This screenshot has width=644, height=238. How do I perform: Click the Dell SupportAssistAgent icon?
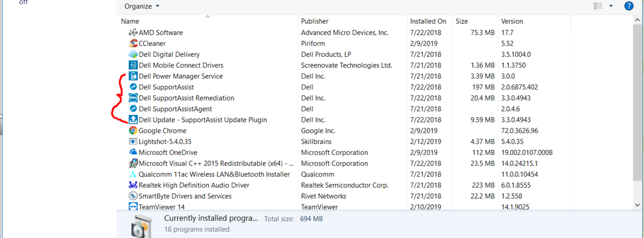pos(133,109)
